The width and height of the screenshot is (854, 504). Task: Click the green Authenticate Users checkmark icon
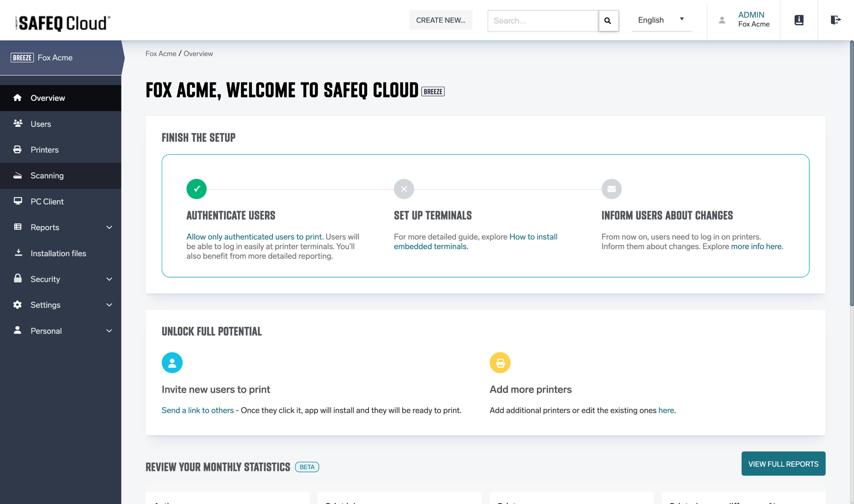click(x=196, y=189)
